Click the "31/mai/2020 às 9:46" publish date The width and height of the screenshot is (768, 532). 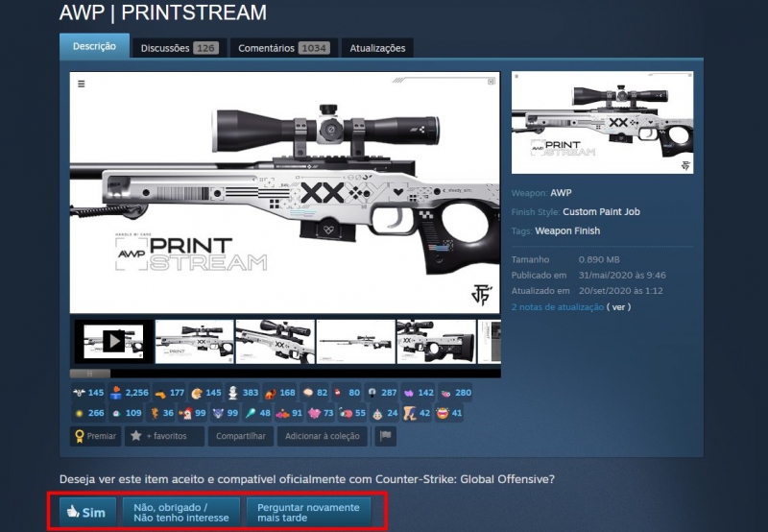[x=622, y=276]
